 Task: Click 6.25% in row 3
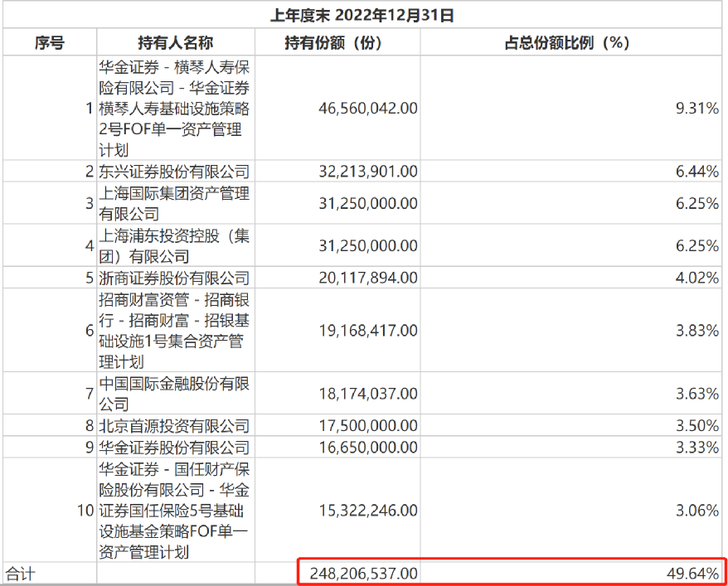[x=696, y=203]
